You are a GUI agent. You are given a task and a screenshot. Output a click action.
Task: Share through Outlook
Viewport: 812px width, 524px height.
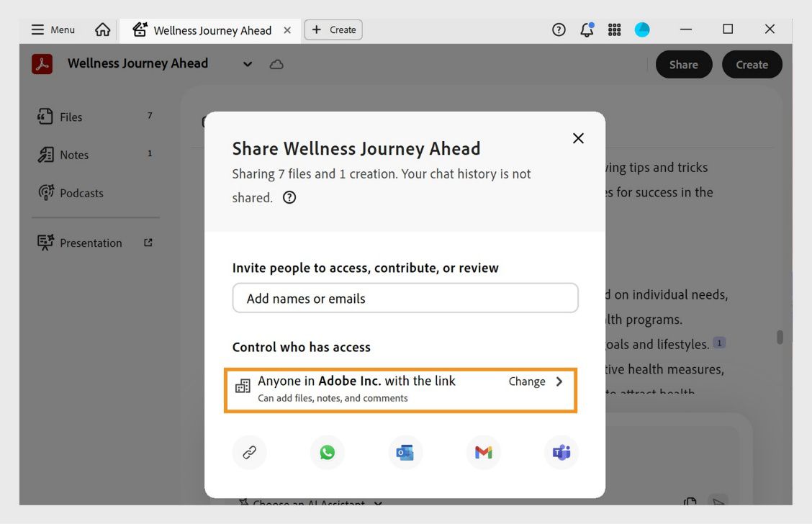pyautogui.click(x=405, y=452)
